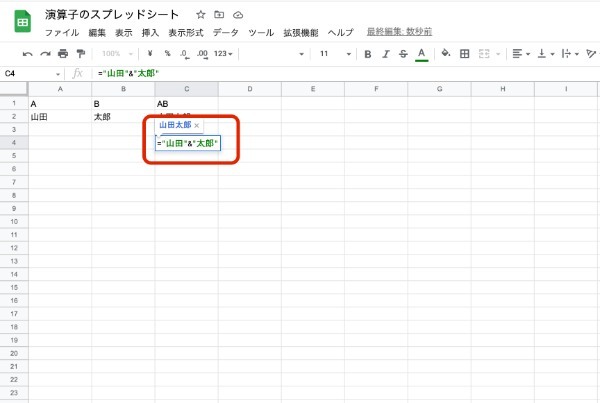Viewport: 600px width, 403px height.
Task: Open the ツール menu
Action: pyautogui.click(x=261, y=33)
